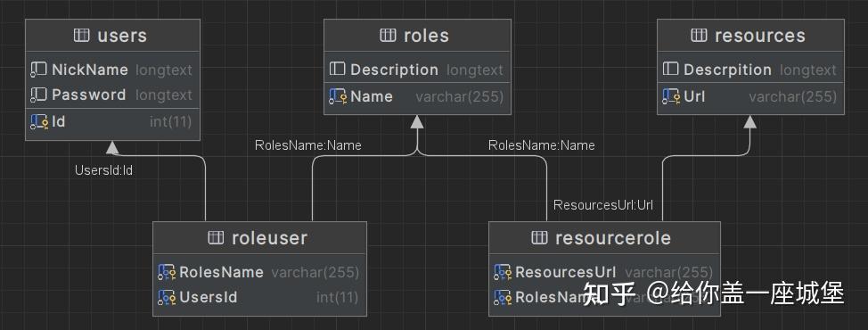The image size is (868, 330).
Task: Click column icon beside roles Description
Action: 337,70
